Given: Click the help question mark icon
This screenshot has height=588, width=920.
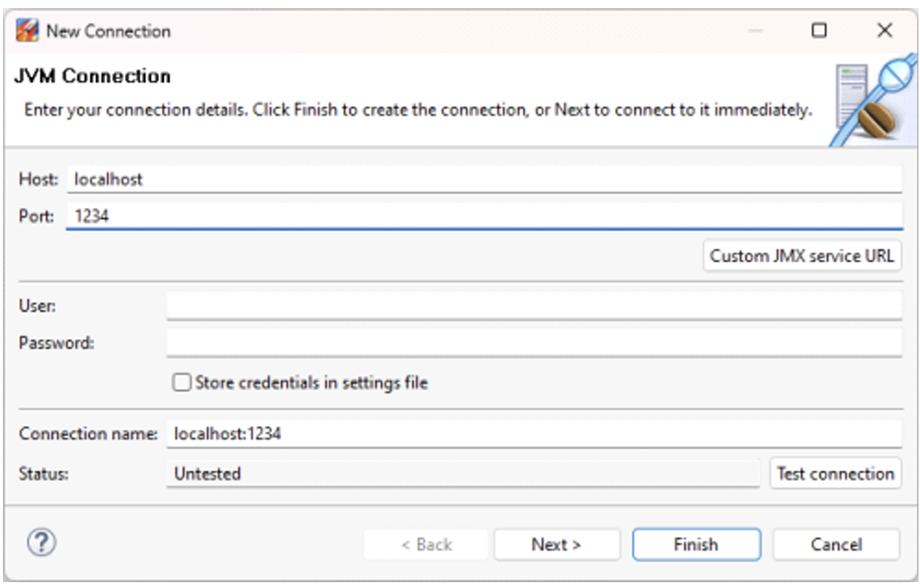Looking at the screenshot, I should click(x=42, y=544).
